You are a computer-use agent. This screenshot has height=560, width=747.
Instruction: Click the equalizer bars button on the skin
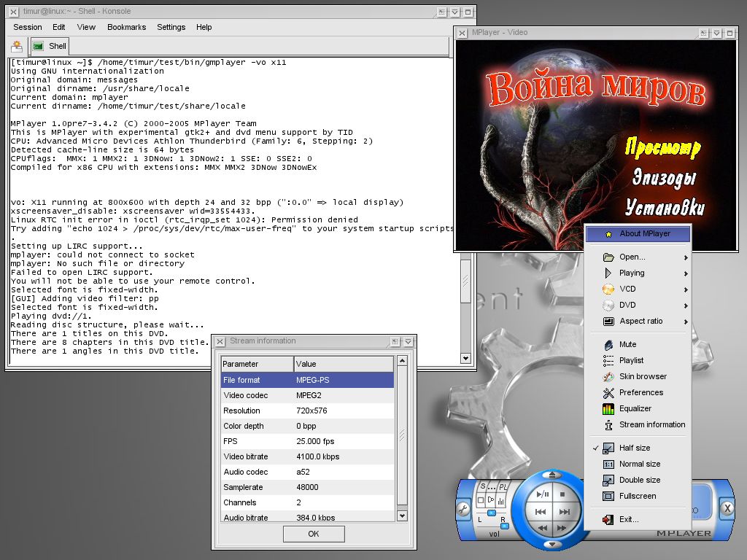tap(500, 501)
